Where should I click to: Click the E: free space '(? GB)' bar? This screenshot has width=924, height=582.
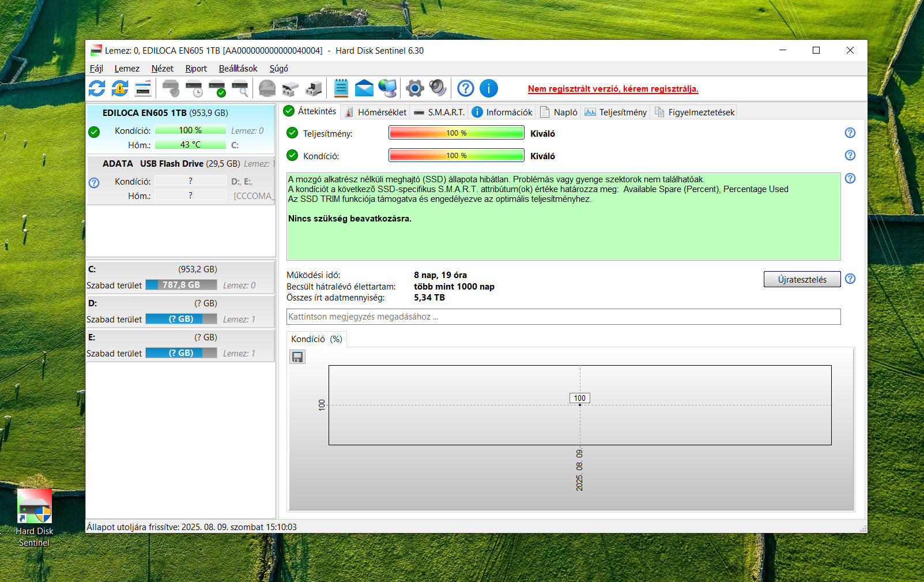coord(181,353)
